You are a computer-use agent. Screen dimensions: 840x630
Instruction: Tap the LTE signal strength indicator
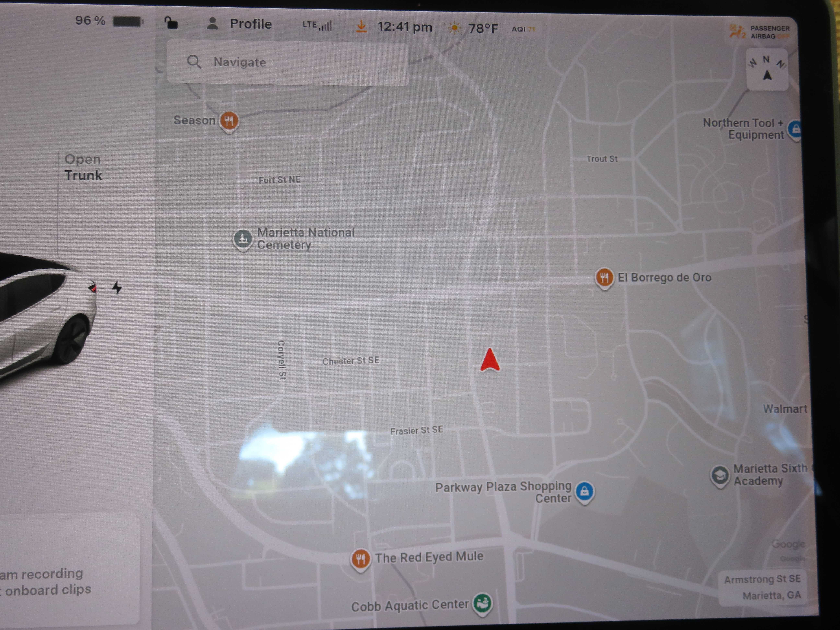pyautogui.click(x=317, y=25)
